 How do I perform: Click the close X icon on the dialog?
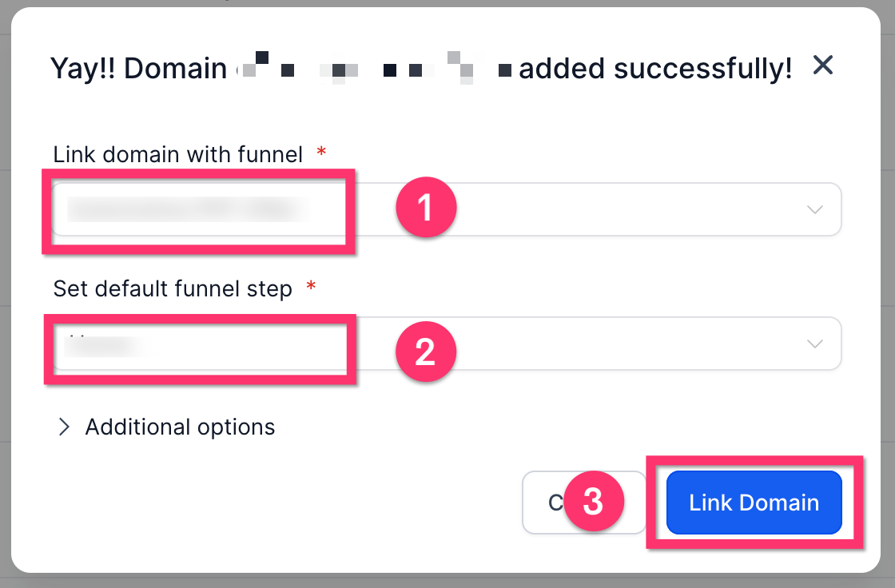click(x=822, y=66)
